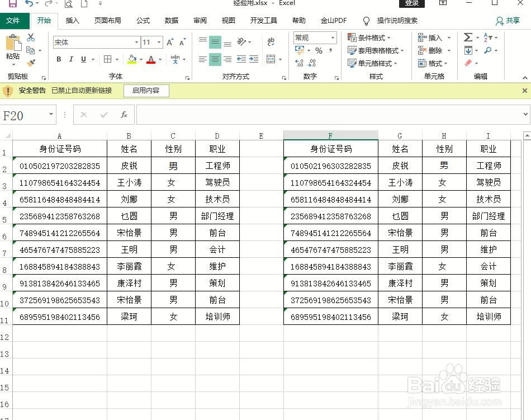This screenshot has width=531, height=420.
Task: Toggle align text left
Action: tap(202, 59)
